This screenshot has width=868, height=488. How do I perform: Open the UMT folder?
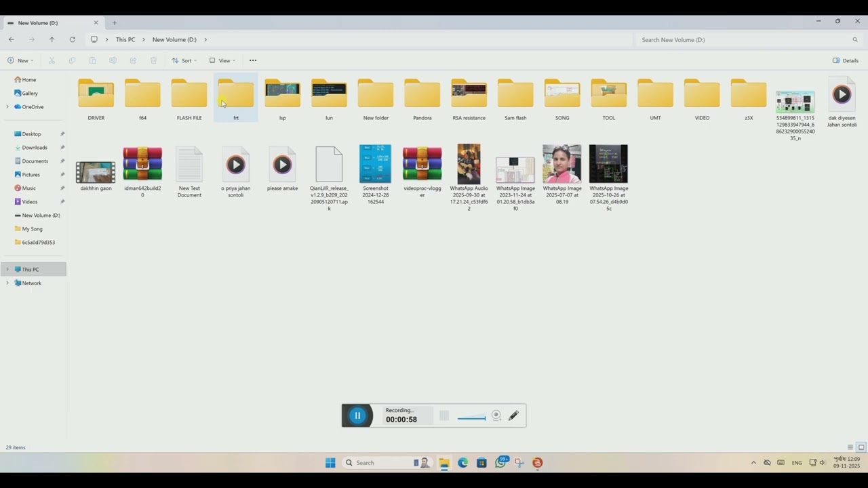(x=655, y=99)
